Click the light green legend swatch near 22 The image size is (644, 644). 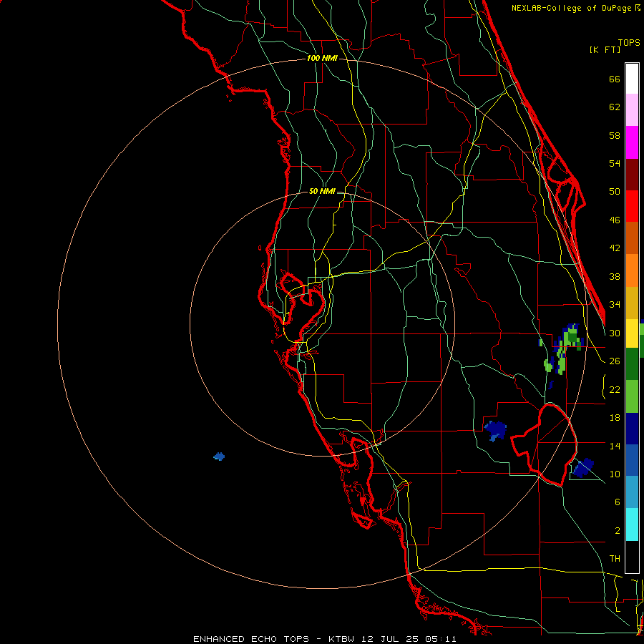pos(632,396)
